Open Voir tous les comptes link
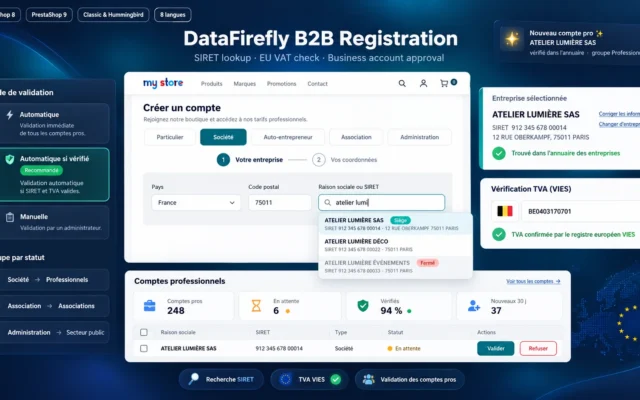 tap(533, 281)
